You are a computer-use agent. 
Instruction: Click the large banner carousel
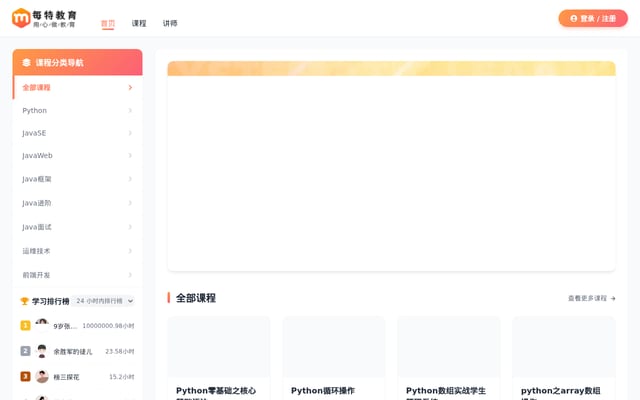tap(391, 166)
